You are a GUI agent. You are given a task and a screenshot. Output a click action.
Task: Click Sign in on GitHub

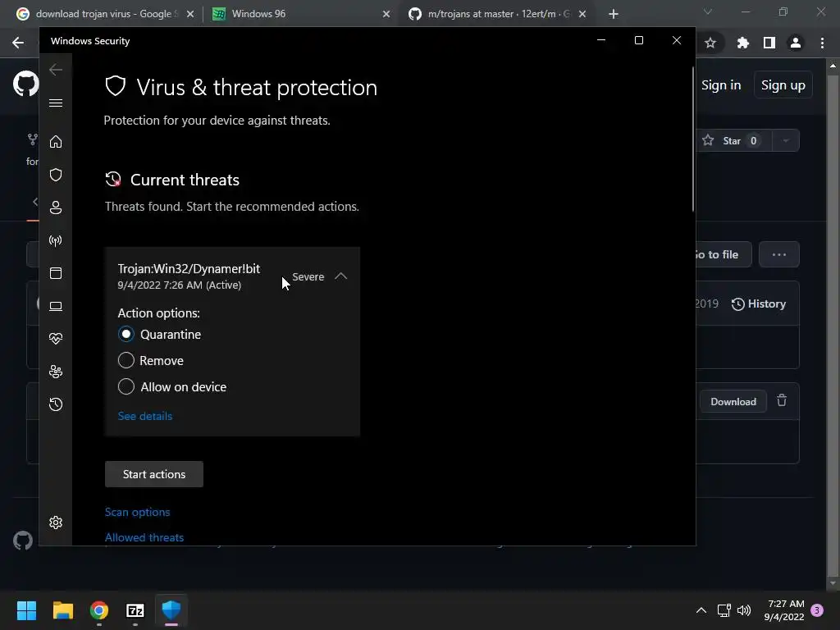click(x=721, y=85)
